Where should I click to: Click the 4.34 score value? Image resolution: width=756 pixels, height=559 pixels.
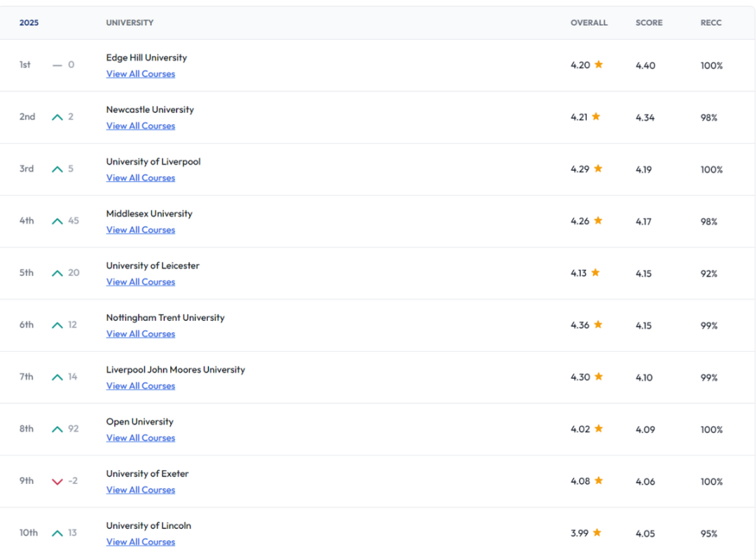pos(645,118)
